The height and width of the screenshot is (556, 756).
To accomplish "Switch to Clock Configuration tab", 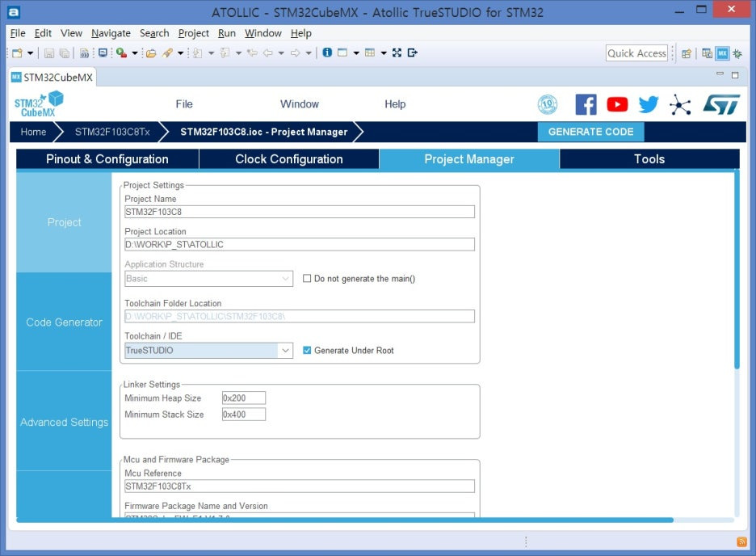I will (x=289, y=159).
